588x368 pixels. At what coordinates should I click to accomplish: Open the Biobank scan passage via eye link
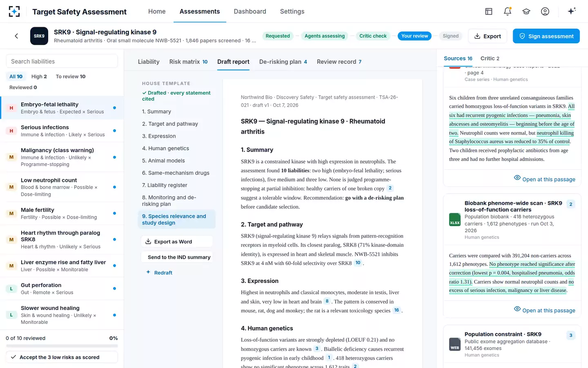(x=545, y=310)
